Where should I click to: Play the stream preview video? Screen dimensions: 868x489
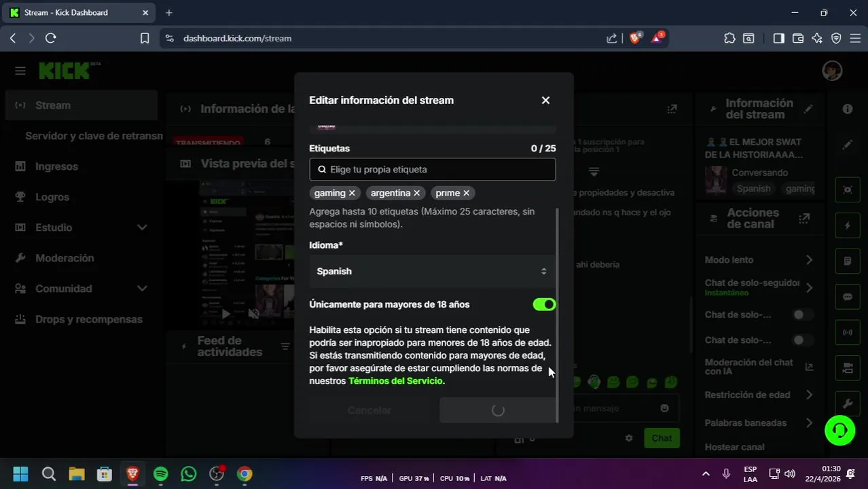pyautogui.click(x=226, y=314)
